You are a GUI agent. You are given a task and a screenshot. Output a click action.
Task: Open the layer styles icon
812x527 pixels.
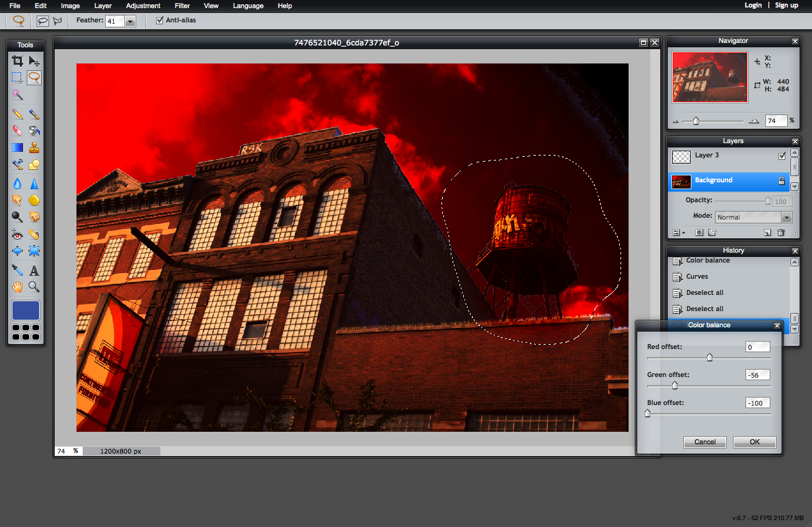[x=713, y=233]
